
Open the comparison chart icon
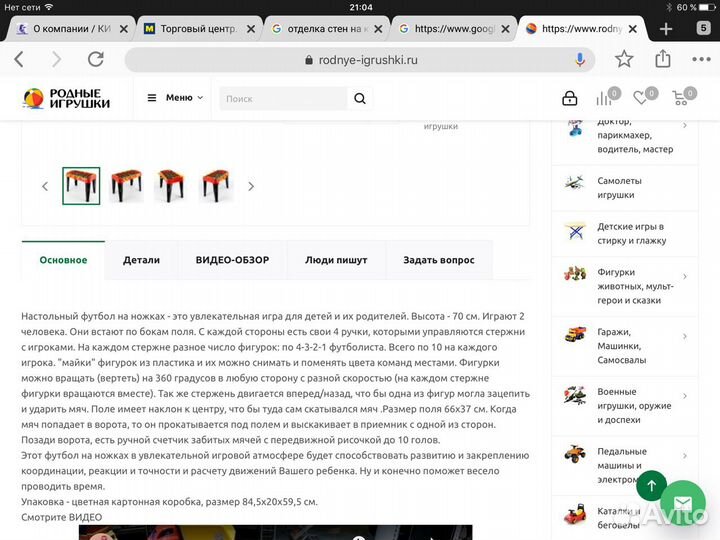[x=604, y=98]
